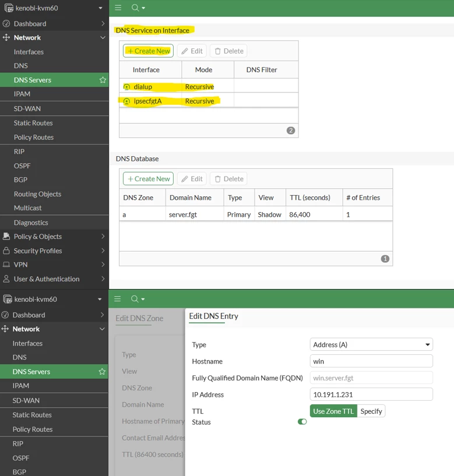Screen dimensions: 454x476
Task: Click the lower Network arrows icon
Action: click(x=5, y=329)
